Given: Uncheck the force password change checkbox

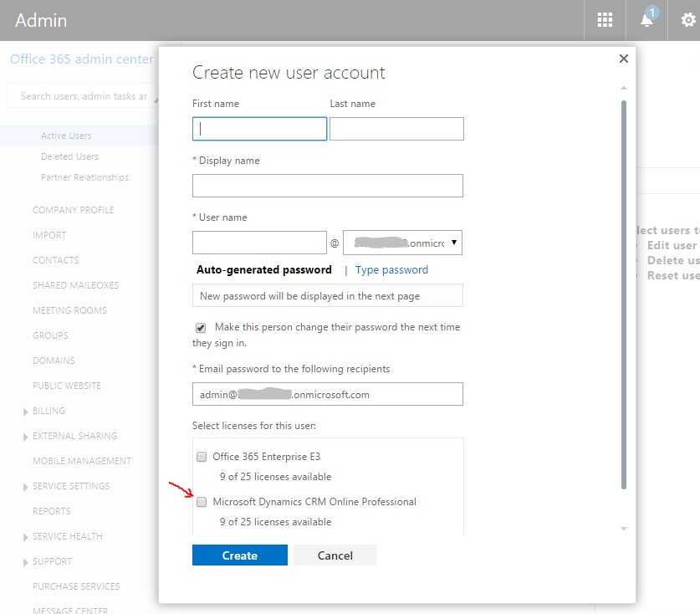Looking at the screenshot, I should [201, 328].
